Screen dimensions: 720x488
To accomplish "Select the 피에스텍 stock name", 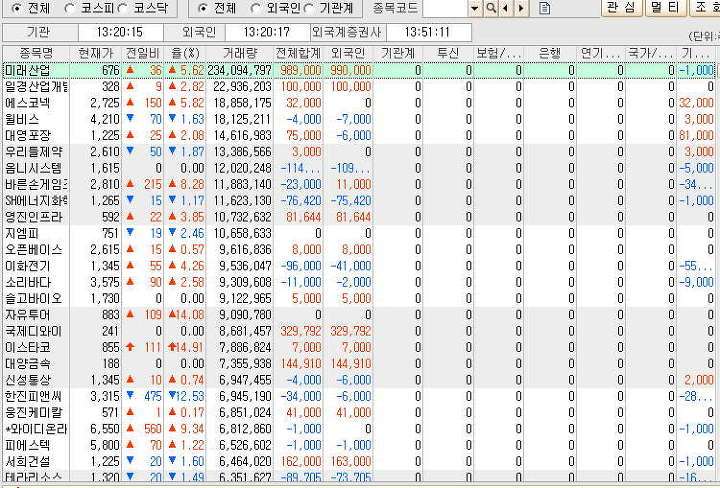I will (28, 445).
